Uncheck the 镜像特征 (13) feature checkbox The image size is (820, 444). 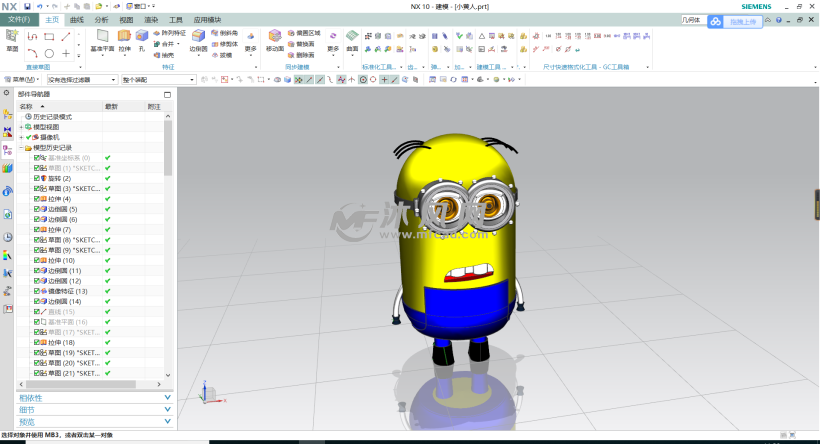[37, 291]
